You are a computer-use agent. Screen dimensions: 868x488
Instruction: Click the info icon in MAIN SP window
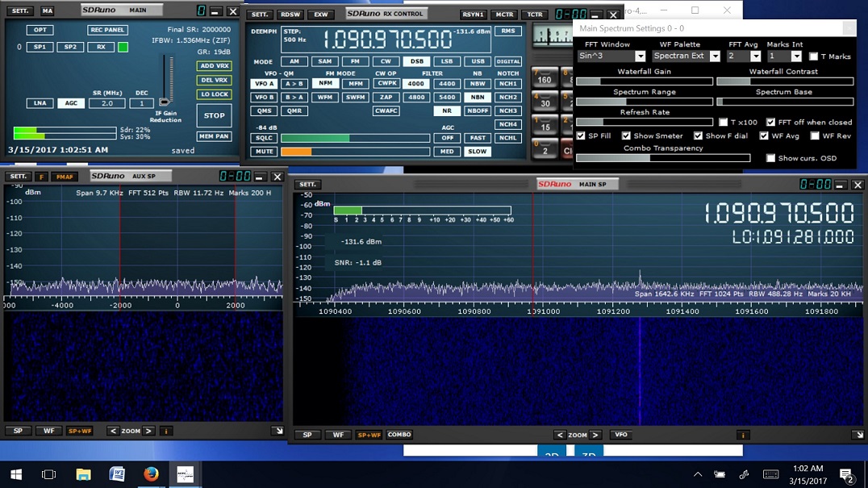pyautogui.click(x=743, y=435)
